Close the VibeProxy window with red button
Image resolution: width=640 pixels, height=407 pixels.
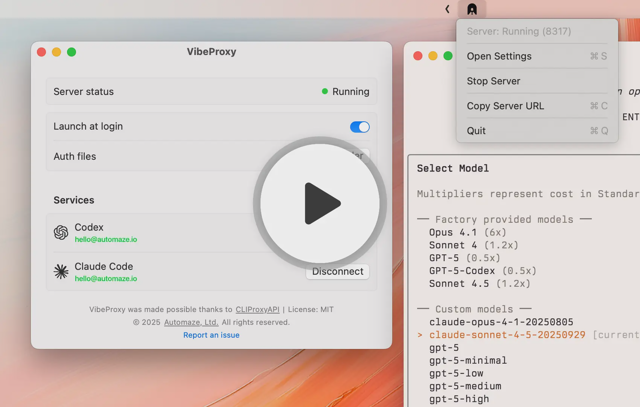click(x=41, y=52)
